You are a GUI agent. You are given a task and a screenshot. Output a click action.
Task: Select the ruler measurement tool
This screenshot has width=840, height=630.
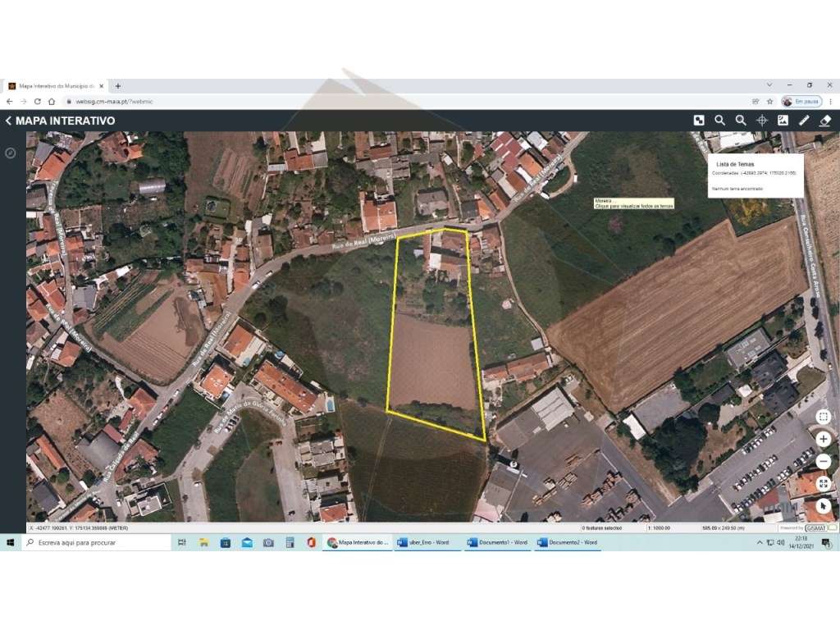804,121
